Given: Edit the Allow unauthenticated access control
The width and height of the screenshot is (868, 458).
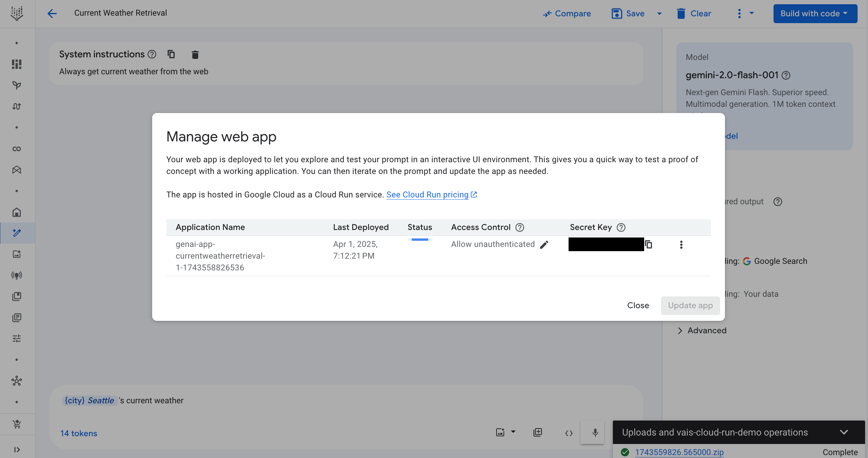Looking at the screenshot, I should (x=544, y=245).
